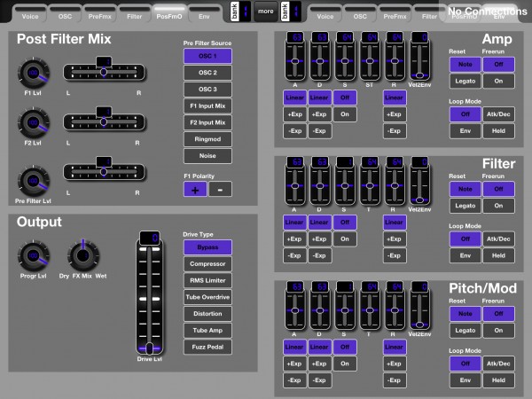Turn Pitch/Mod Freerun On
The image size is (532, 399).
pos(498,331)
